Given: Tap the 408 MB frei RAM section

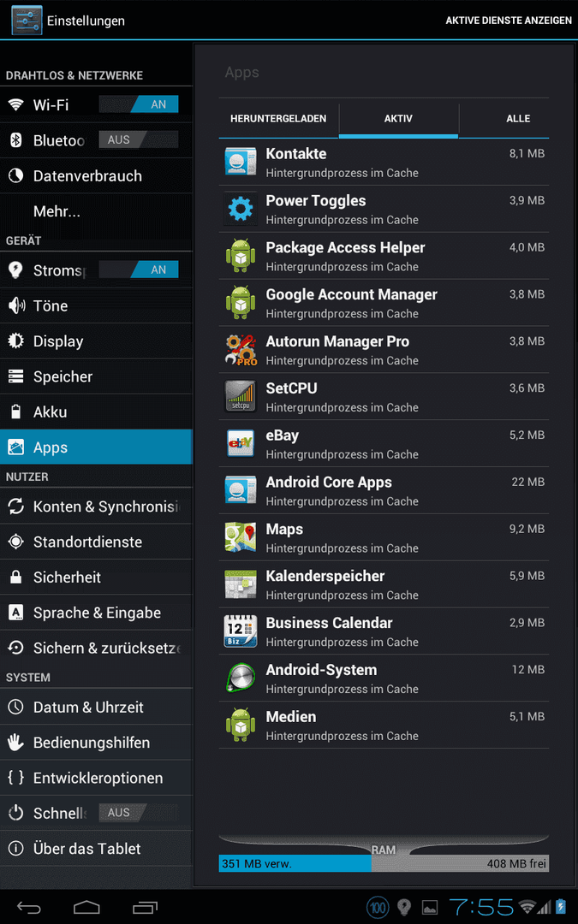Looking at the screenshot, I should [x=460, y=864].
